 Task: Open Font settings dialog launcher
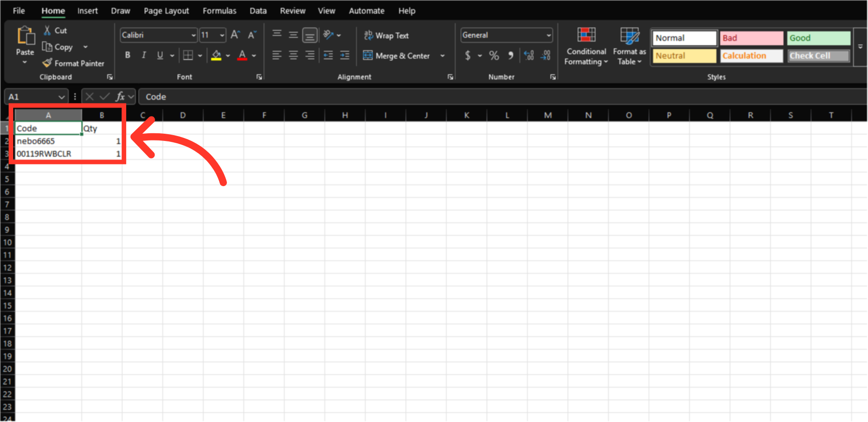click(x=259, y=77)
